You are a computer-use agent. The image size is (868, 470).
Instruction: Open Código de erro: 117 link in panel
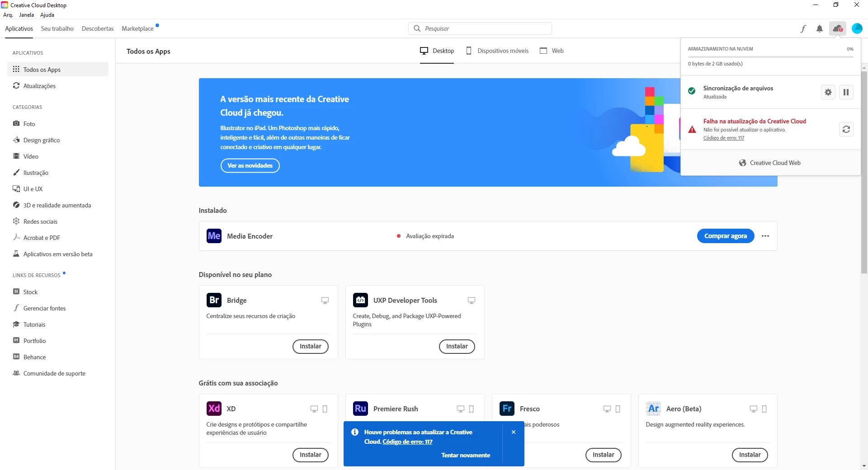723,138
